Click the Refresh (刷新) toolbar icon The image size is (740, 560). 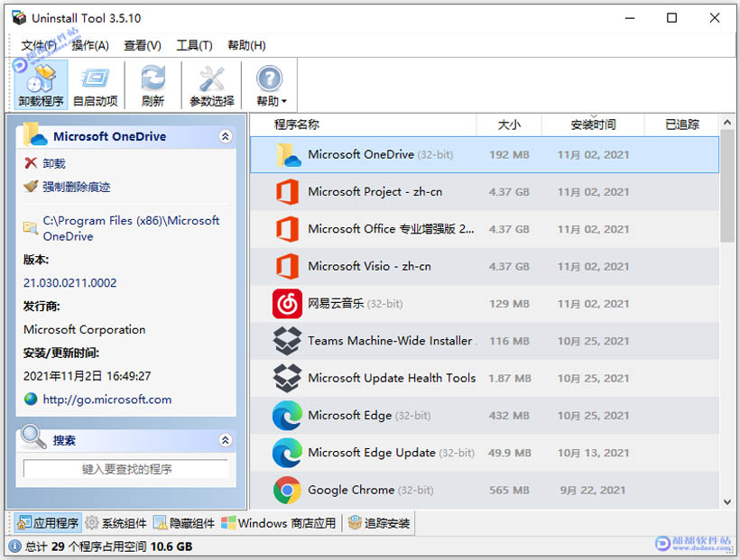pos(153,78)
